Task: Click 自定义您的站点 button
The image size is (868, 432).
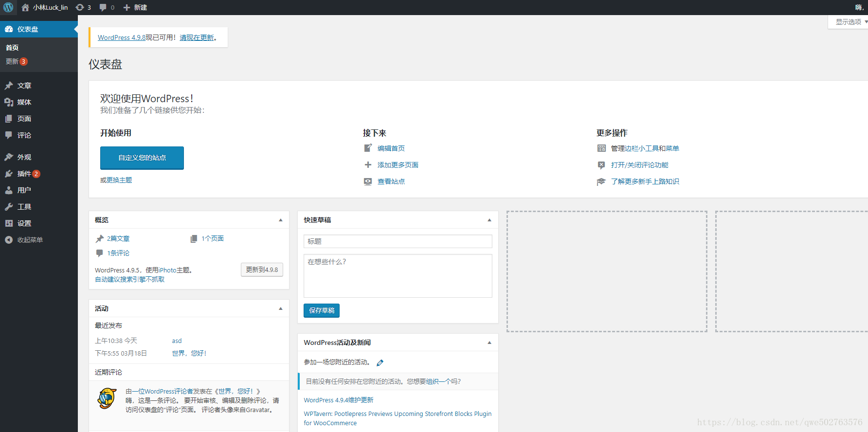Action: point(142,158)
